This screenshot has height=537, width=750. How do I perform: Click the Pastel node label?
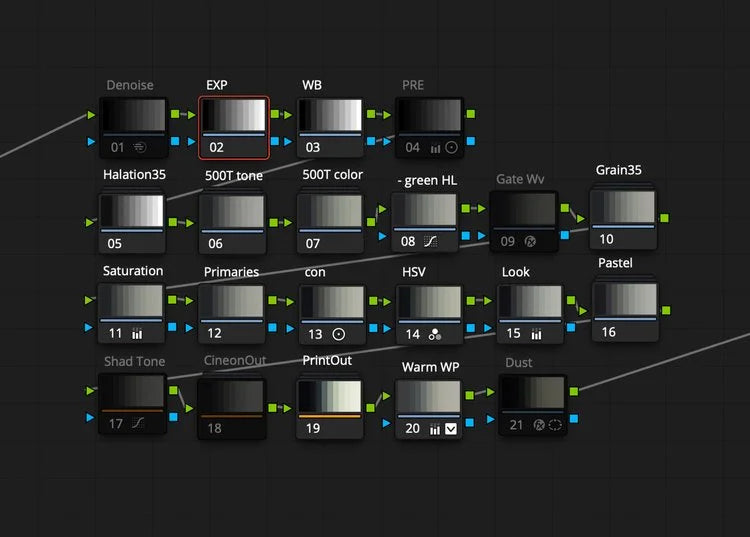point(615,263)
